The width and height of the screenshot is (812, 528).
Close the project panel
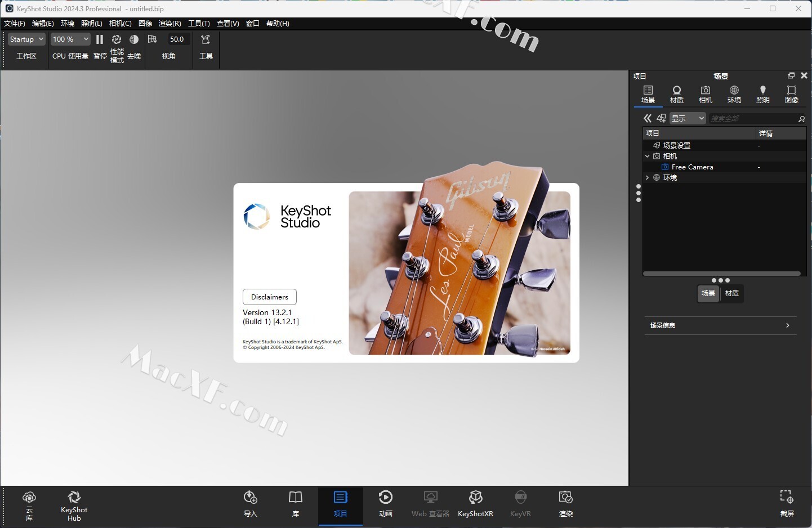(804, 75)
